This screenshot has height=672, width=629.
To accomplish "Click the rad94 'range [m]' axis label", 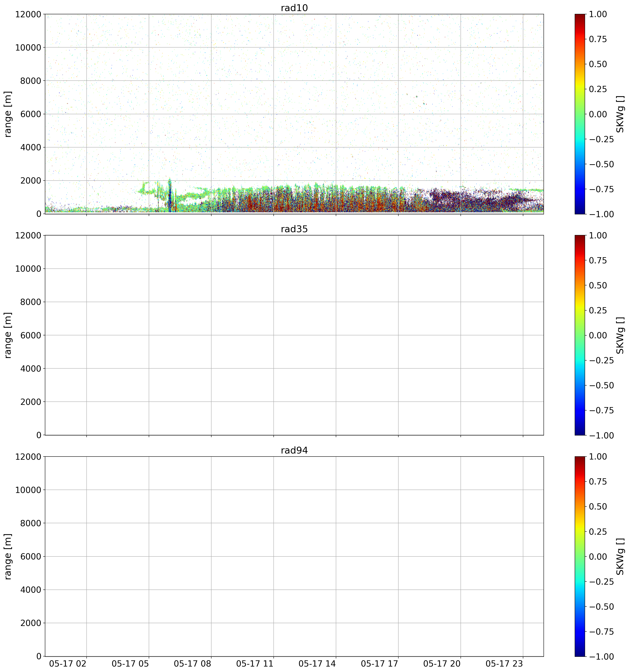I will 8,557.
